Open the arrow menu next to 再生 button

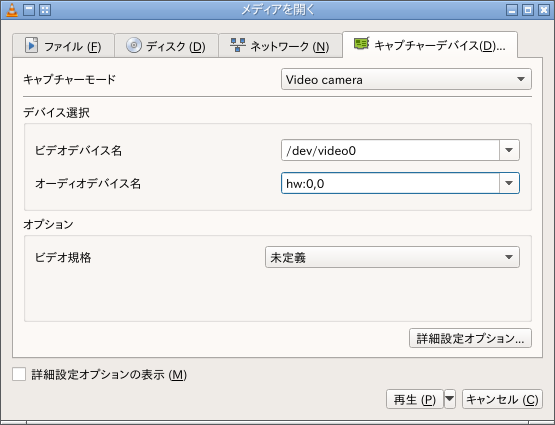[450, 399]
